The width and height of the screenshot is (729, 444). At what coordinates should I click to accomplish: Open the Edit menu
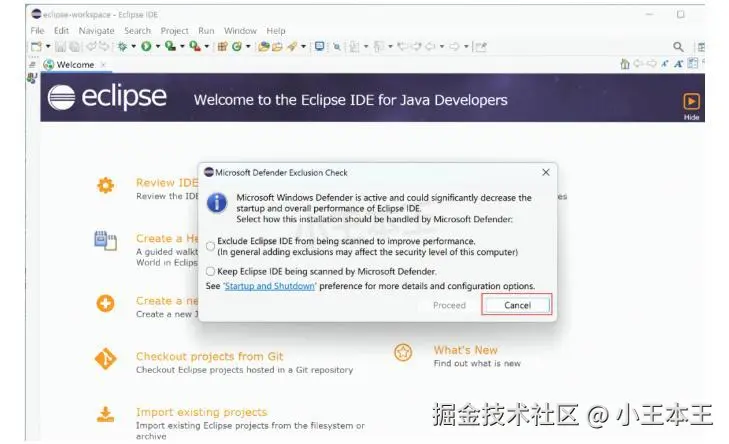coord(61,31)
